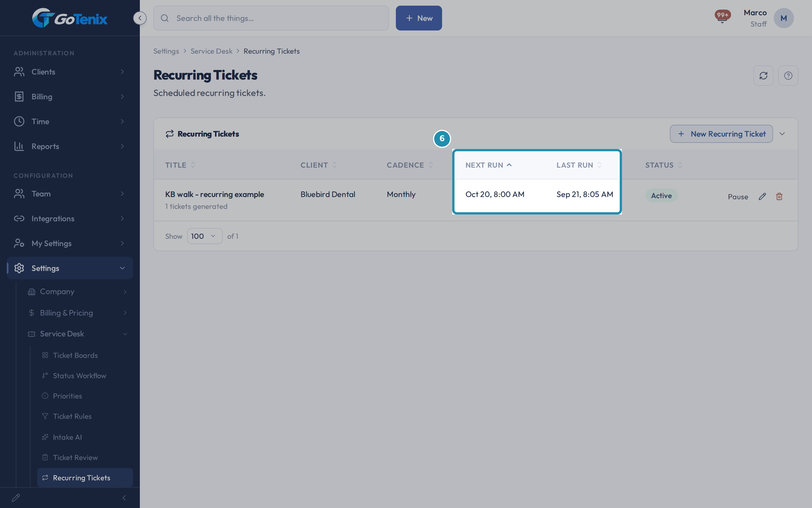
Task: Edit the KB walk recurring ticket
Action: [762, 196]
